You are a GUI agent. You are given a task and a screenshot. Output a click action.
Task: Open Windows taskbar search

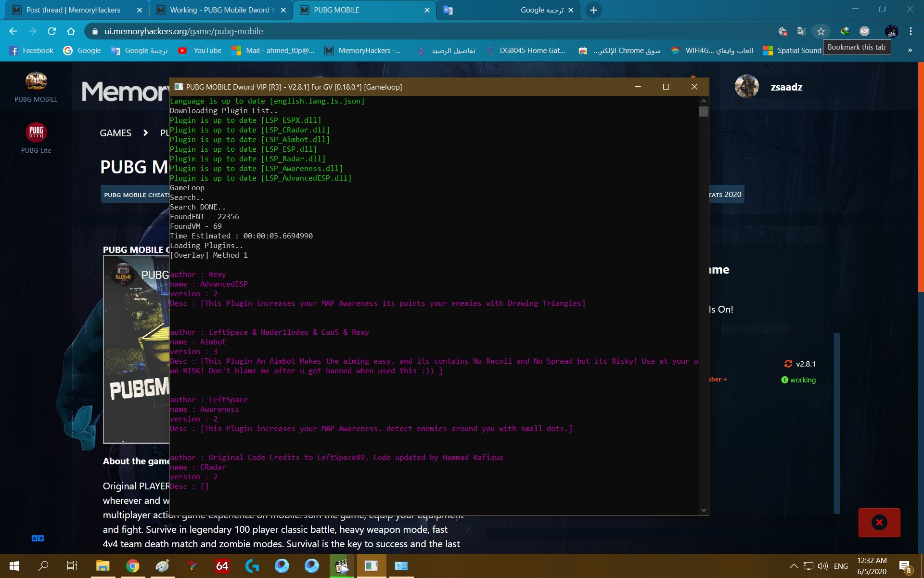coord(43,566)
